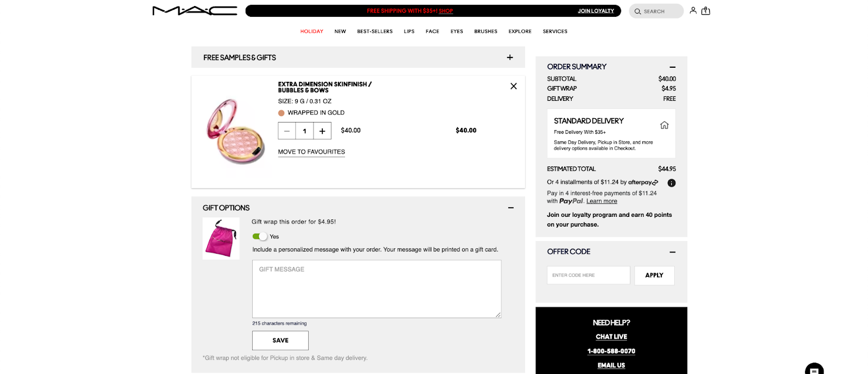Focus the Enter Code Here field
The height and width of the screenshot is (374, 868).
[589, 275]
